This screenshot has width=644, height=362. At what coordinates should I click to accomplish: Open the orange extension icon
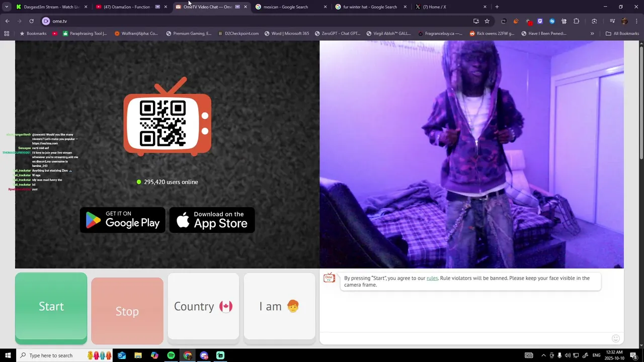[x=516, y=21]
